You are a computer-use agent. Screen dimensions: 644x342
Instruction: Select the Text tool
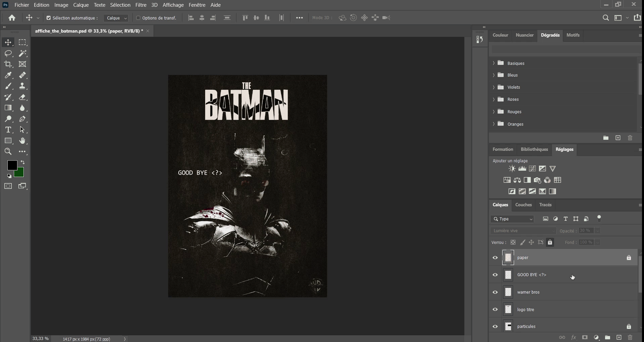[8, 130]
